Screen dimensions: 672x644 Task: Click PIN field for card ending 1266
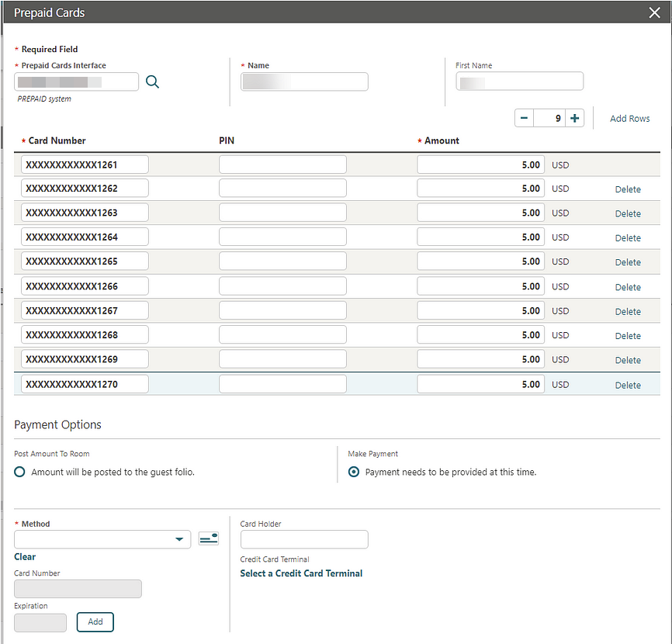click(x=282, y=286)
